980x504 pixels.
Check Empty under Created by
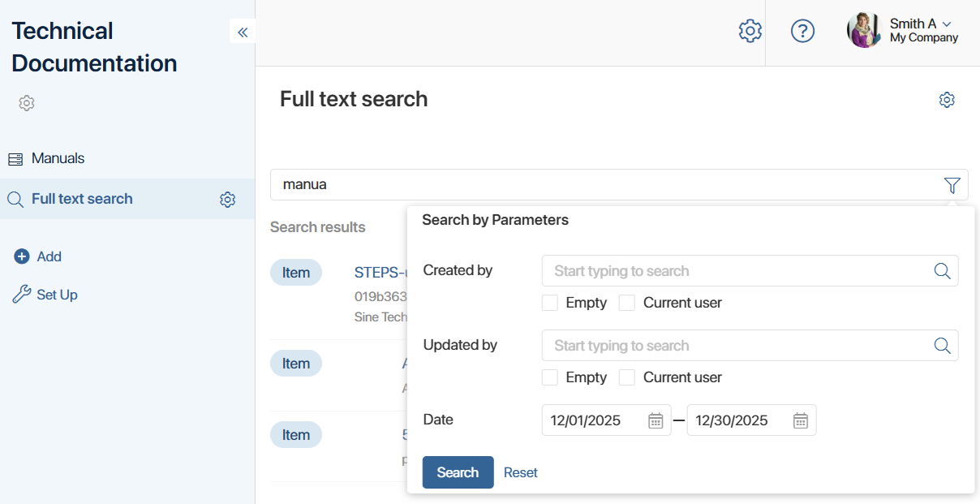[549, 302]
